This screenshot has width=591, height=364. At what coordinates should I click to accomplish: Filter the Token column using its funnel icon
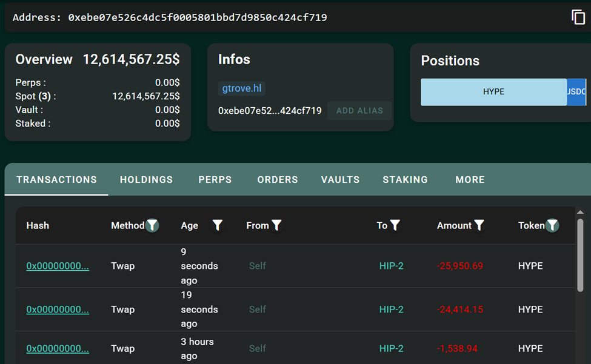[552, 225]
